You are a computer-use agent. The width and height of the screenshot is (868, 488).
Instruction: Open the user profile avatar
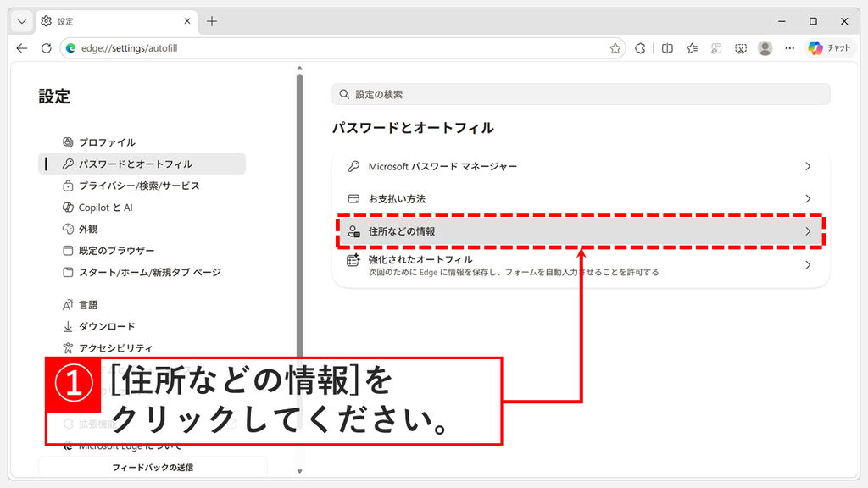765,48
